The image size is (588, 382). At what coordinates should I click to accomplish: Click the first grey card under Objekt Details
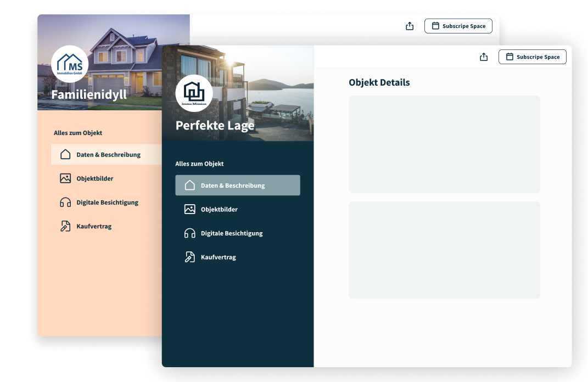click(x=444, y=144)
